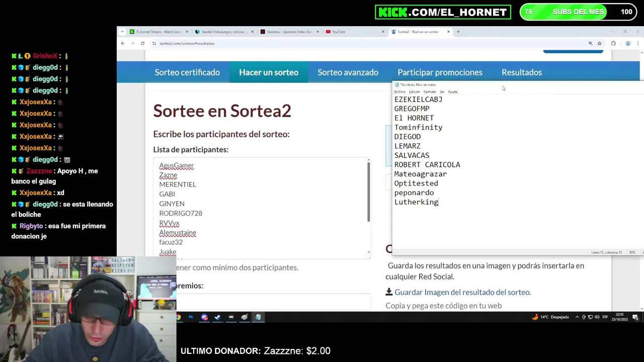
Task: Click the participants list scrollbar
Action: (368, 192)
